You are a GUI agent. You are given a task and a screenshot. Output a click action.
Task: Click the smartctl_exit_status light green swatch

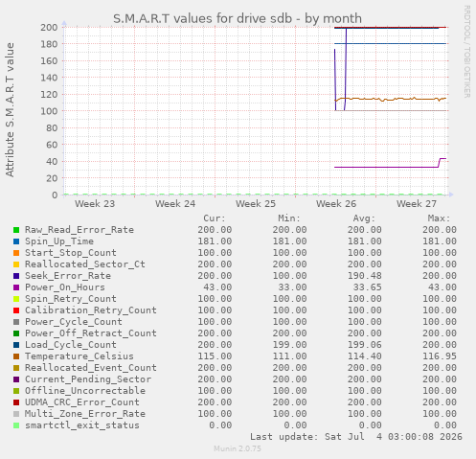(x=16, y=425)
